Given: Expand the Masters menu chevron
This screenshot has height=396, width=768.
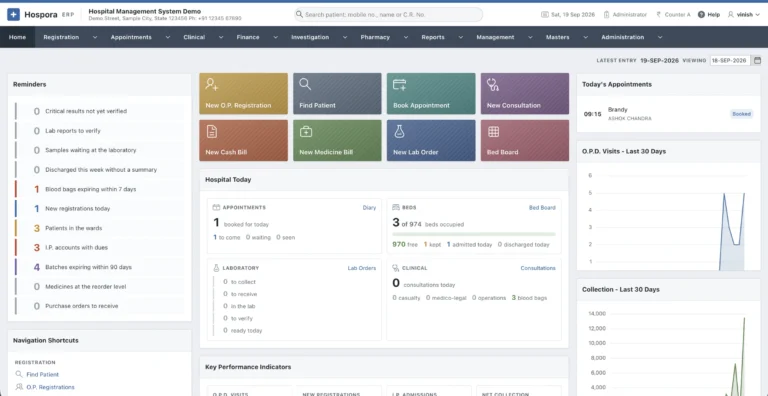Looking at the screenshot, I should 585,37.
